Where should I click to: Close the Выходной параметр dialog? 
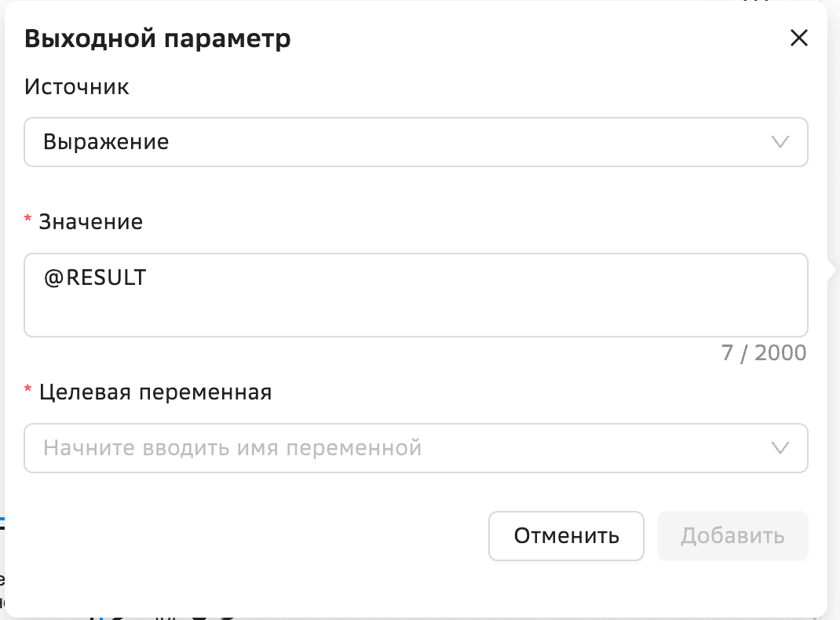coord(798,38)
